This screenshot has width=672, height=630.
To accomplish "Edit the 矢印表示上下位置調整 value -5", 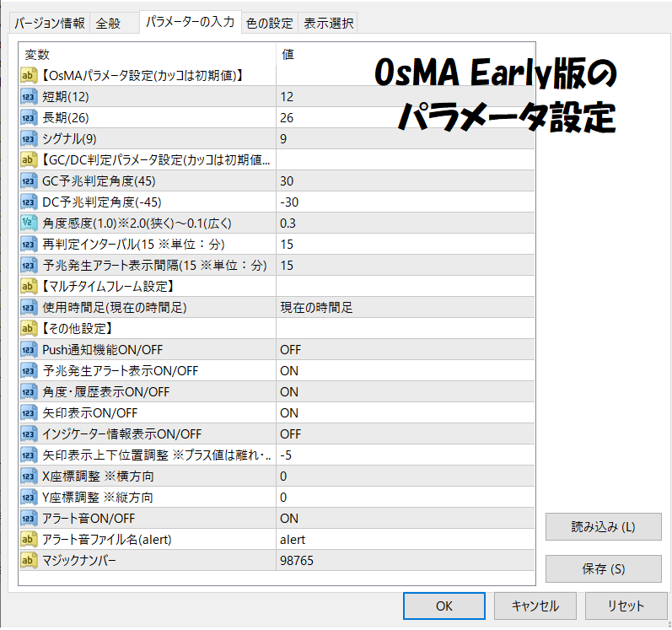I will (x=406, y=455).
